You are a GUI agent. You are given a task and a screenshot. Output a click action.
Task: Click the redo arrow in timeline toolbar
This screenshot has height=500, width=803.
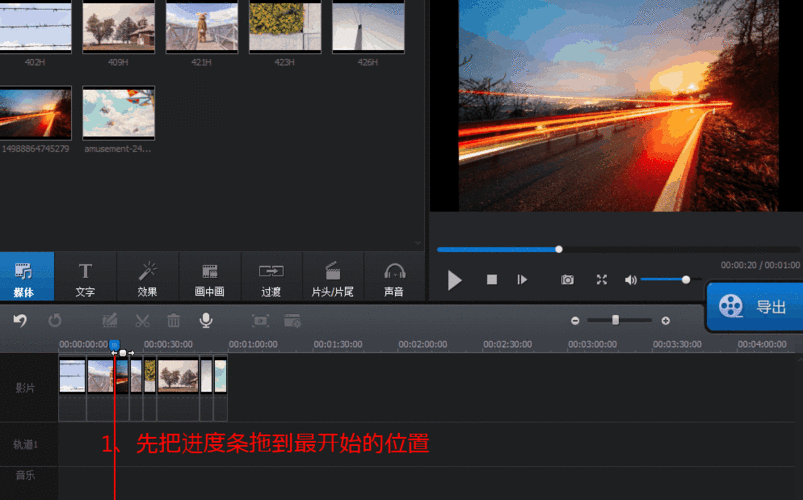[54, 320]
